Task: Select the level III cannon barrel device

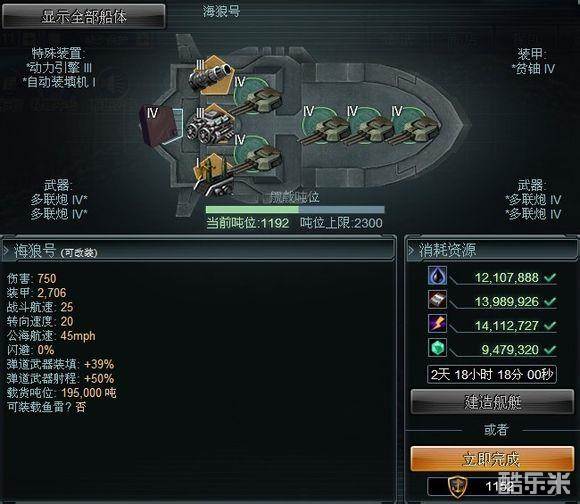Action: pos(212,75)
